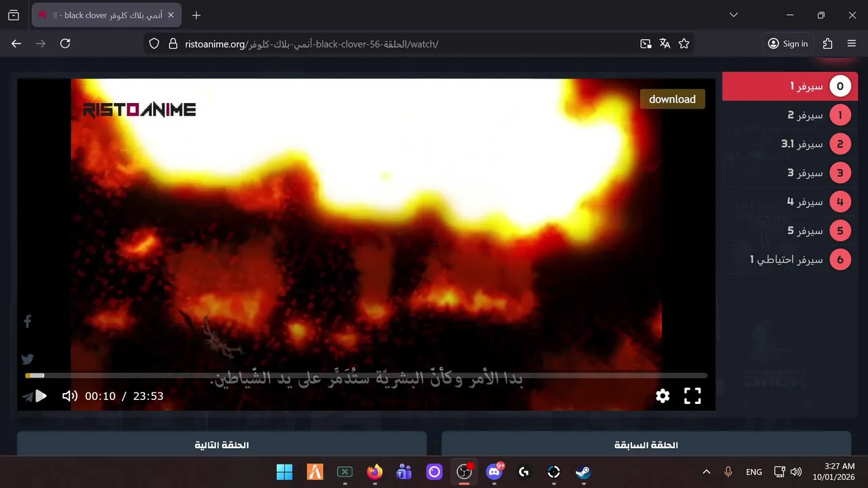Screen dimensions: 868x488
Task: Open the purple circle app in the taskbar
Action: (434, 472)
